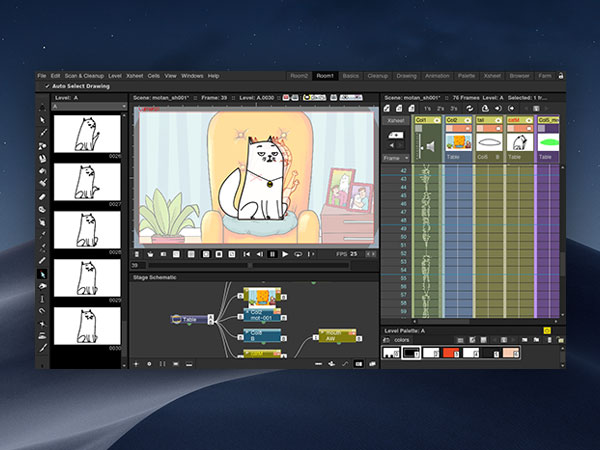This screenshot has height=450, width=600.
Task: Click the 2's step button in Xsheet
Action: (441, 108)
